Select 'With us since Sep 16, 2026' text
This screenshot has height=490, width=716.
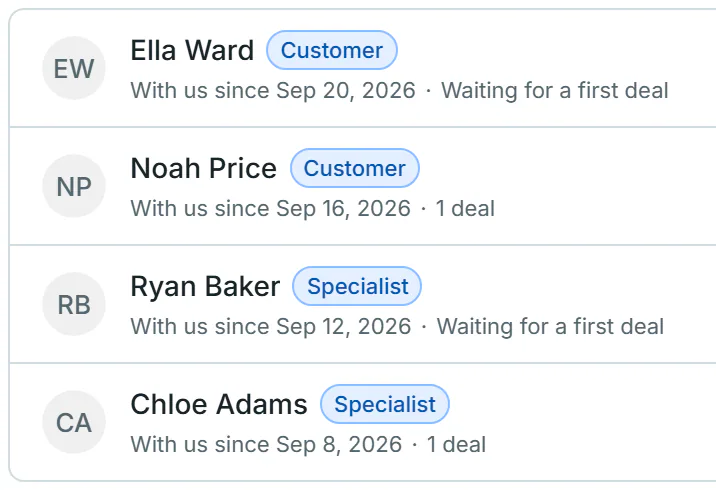tap(271, 208)
